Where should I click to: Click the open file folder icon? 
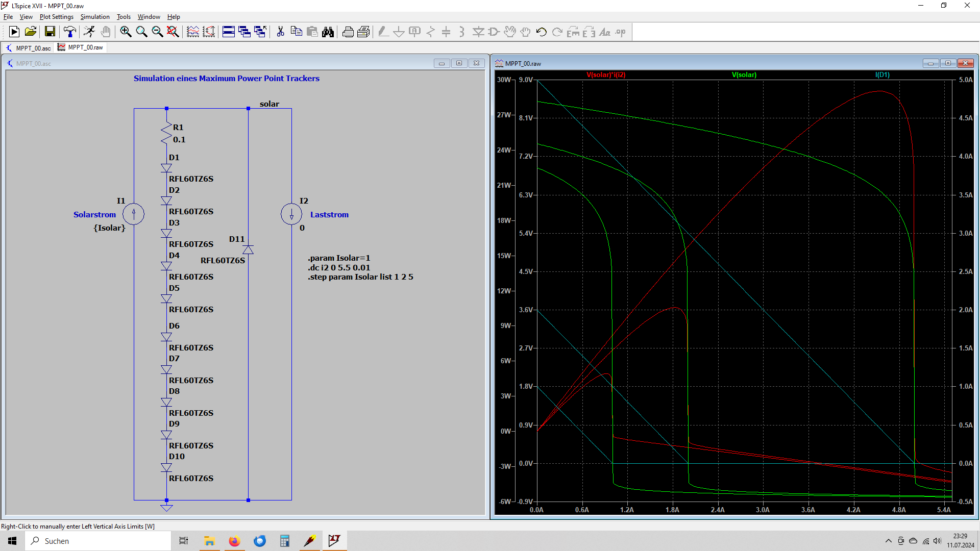coord(31,32)
